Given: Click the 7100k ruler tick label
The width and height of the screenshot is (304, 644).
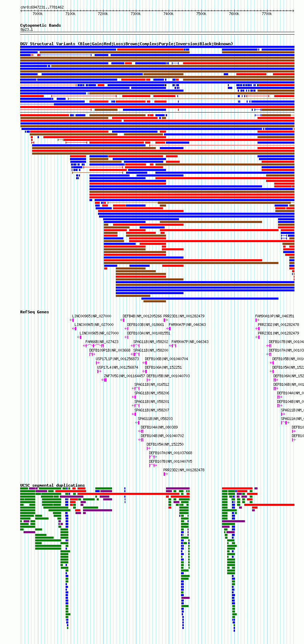Looking at the screenshot, I should coord(70,14).
